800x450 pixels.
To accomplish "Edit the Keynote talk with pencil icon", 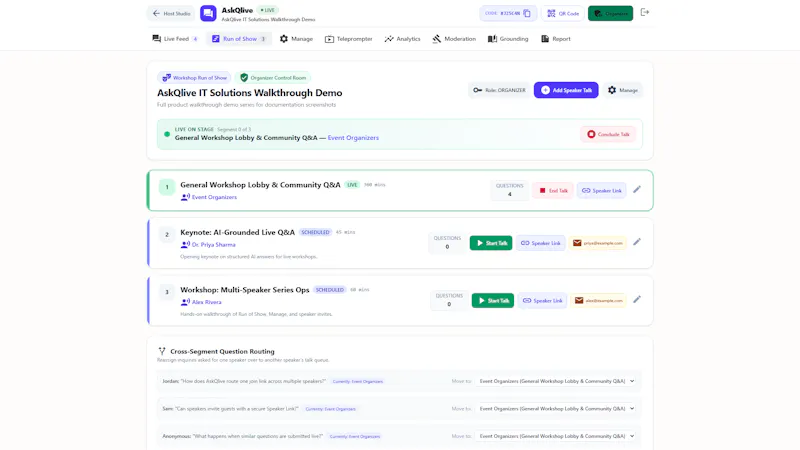I will point(637,242).
